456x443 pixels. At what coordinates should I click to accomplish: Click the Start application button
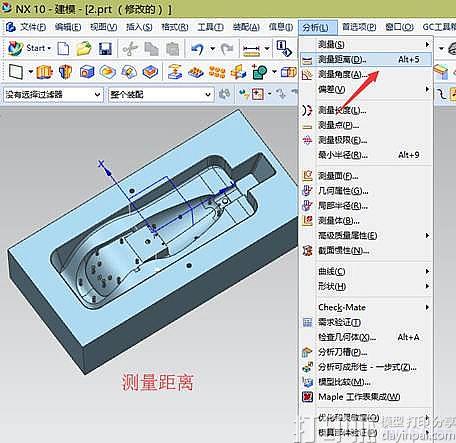click(x=30, y=49)
